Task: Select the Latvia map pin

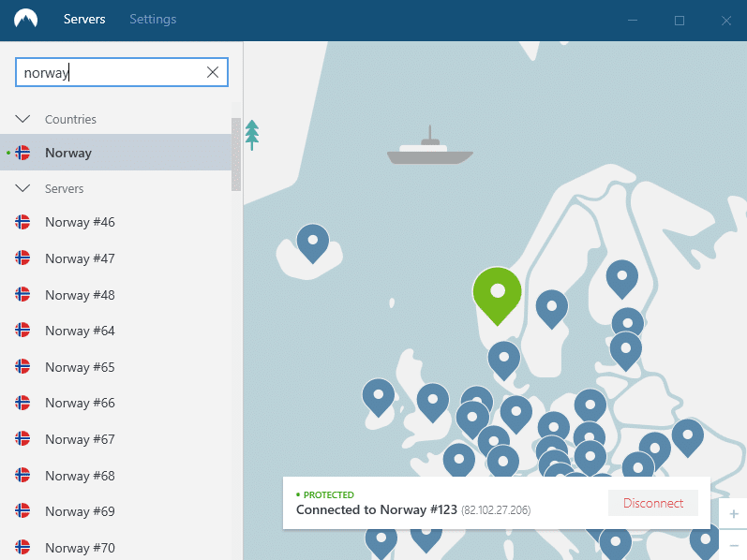Action: pyautogui.click(x=626, y=351)
